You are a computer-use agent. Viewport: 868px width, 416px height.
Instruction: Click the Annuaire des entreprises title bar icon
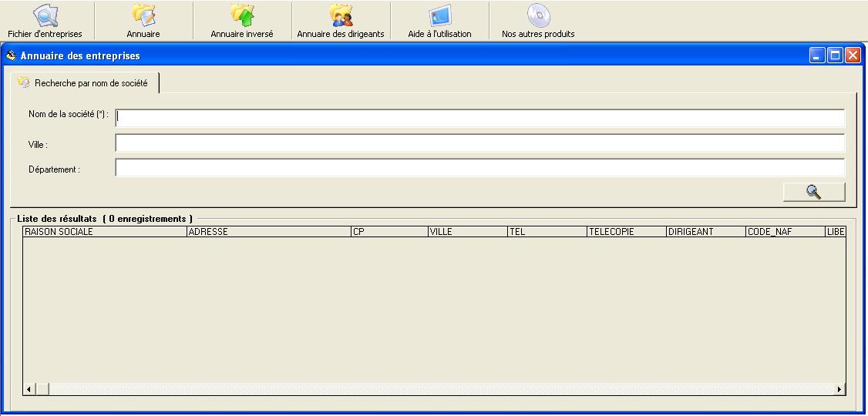(11, 55)
